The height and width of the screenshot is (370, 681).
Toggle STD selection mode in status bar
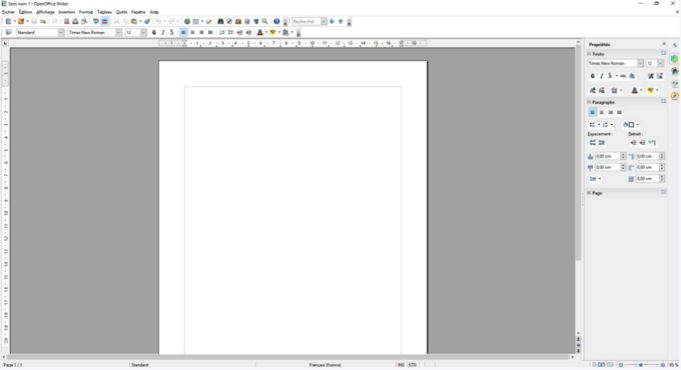(x=413, y=365)
